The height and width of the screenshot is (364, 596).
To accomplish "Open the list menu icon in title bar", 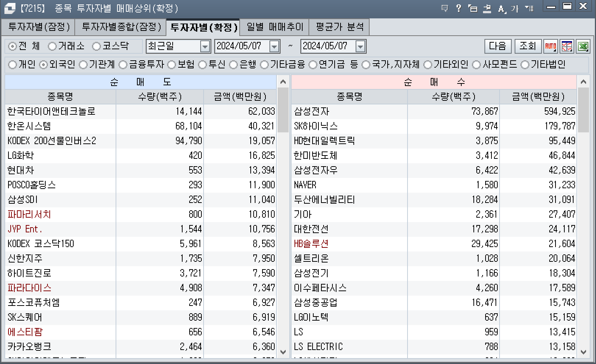I will click(529, 8).
